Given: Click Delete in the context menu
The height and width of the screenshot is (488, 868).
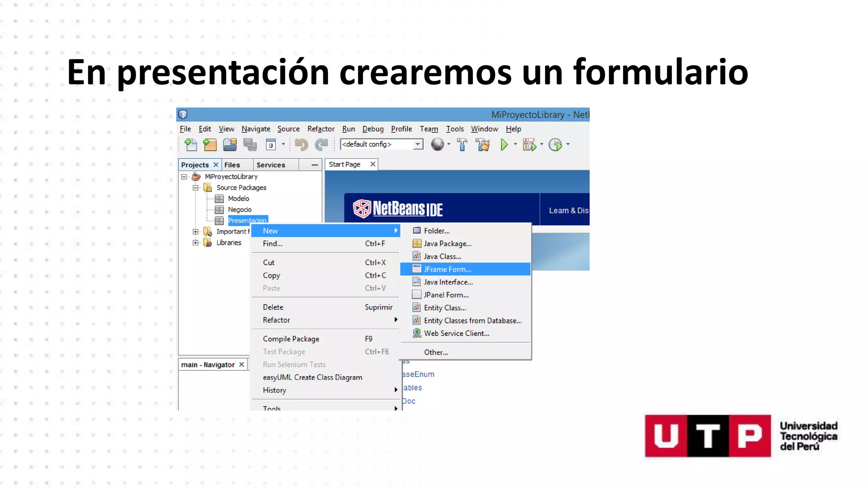Looking at the screenshot, I should pyautogui.click(x=325, y=308).
